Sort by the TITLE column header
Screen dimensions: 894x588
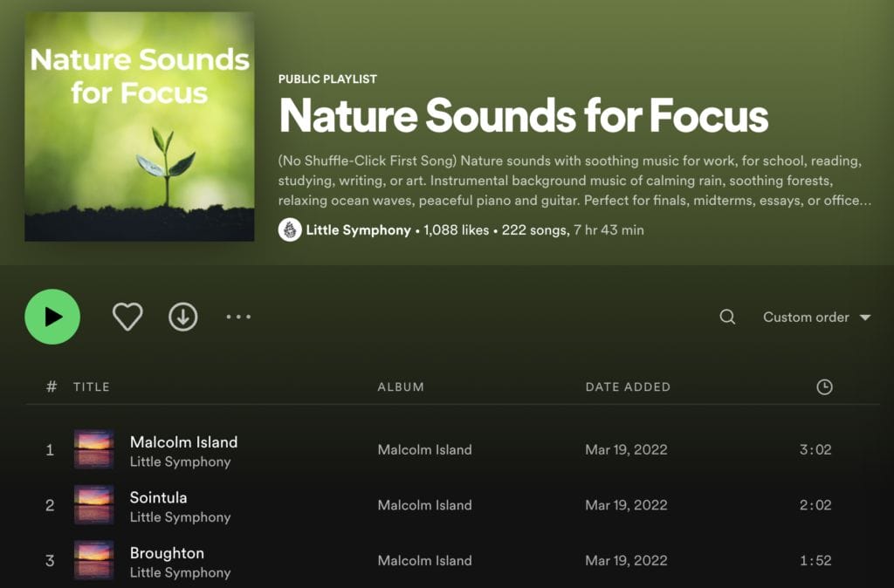coord(92,386)
